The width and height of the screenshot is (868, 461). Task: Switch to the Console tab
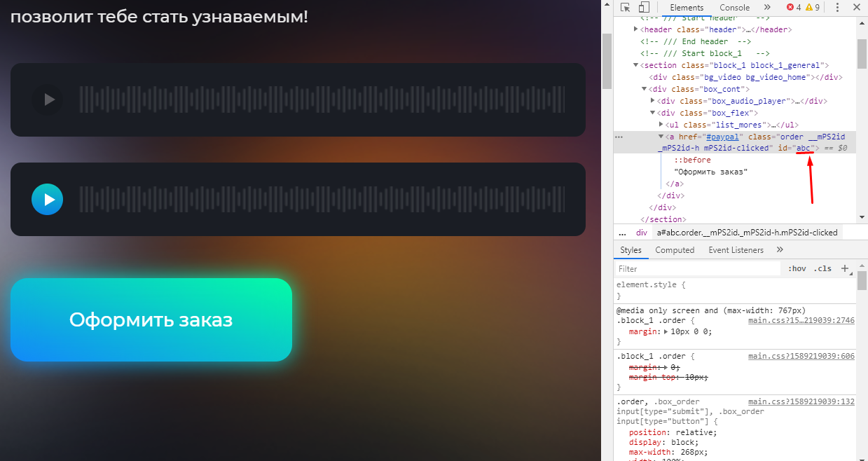tap(734, 7)
